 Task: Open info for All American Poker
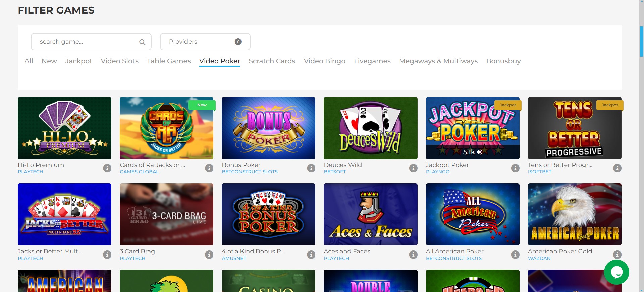pyautogui.click(x=515, y=254)
